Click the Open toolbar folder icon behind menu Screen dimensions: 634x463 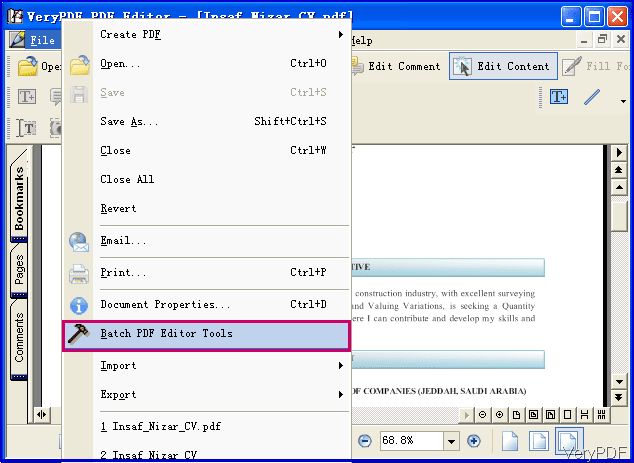(x=28, y=66)
